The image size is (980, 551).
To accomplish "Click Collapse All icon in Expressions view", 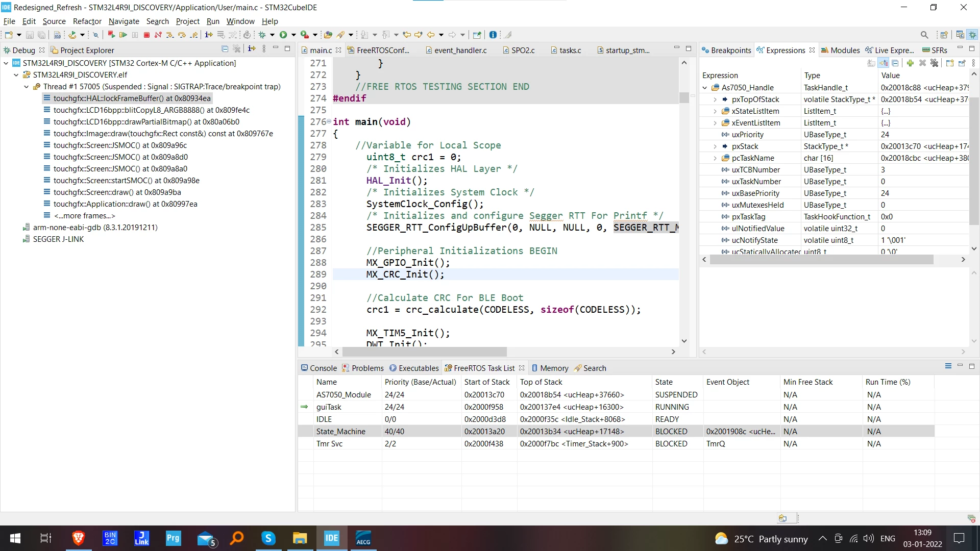I will click(x=895, y=63).
